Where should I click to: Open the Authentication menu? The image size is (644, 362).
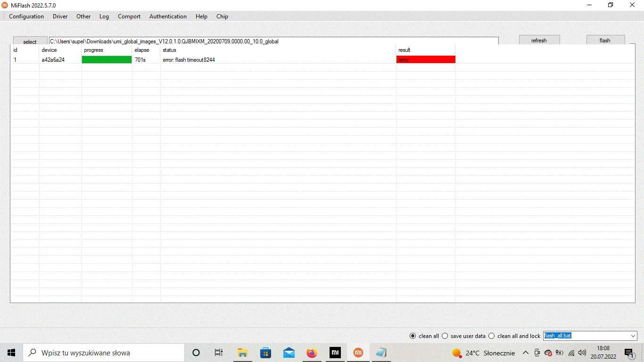click(168, 16)
